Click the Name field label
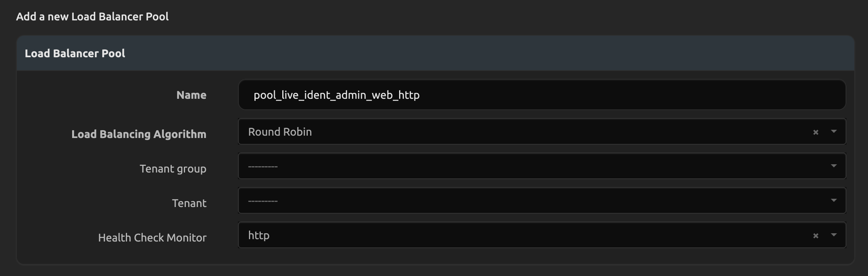 [x=191, y=95]
